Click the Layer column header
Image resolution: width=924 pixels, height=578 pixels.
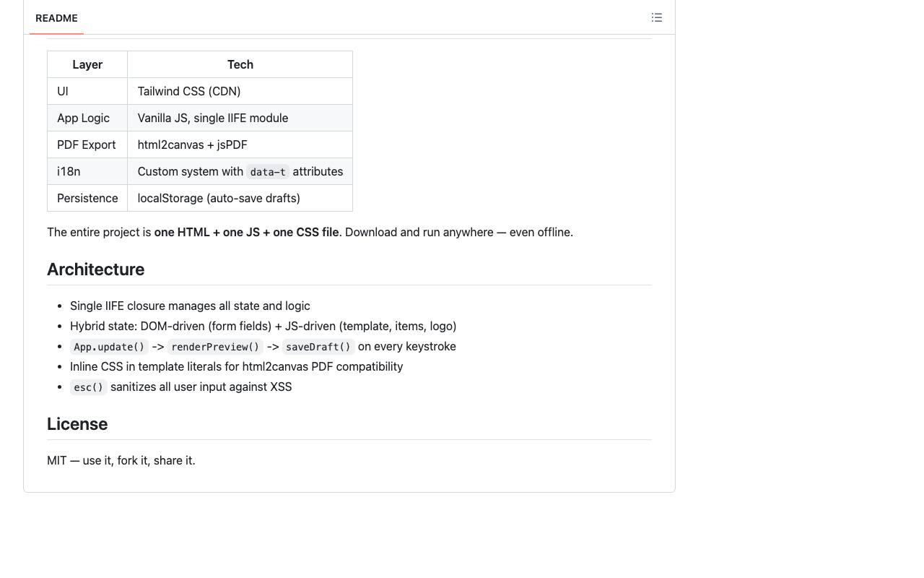tap(87, 64)
